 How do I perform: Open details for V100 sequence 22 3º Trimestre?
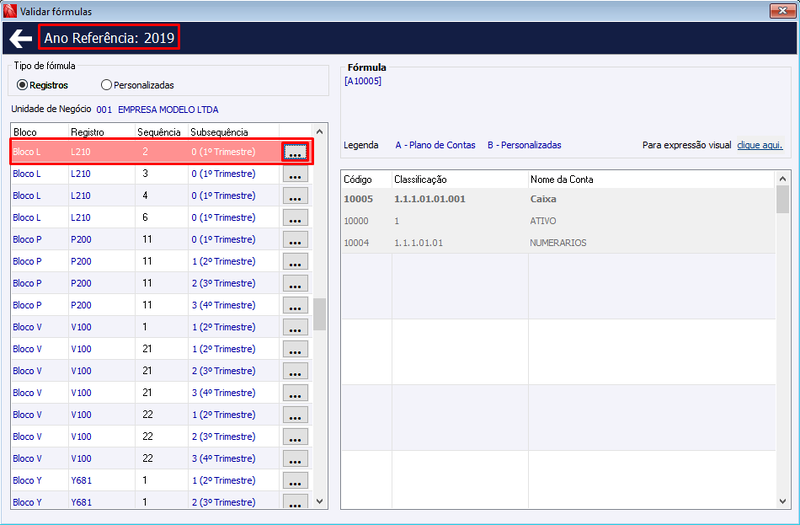coord(295,437)
